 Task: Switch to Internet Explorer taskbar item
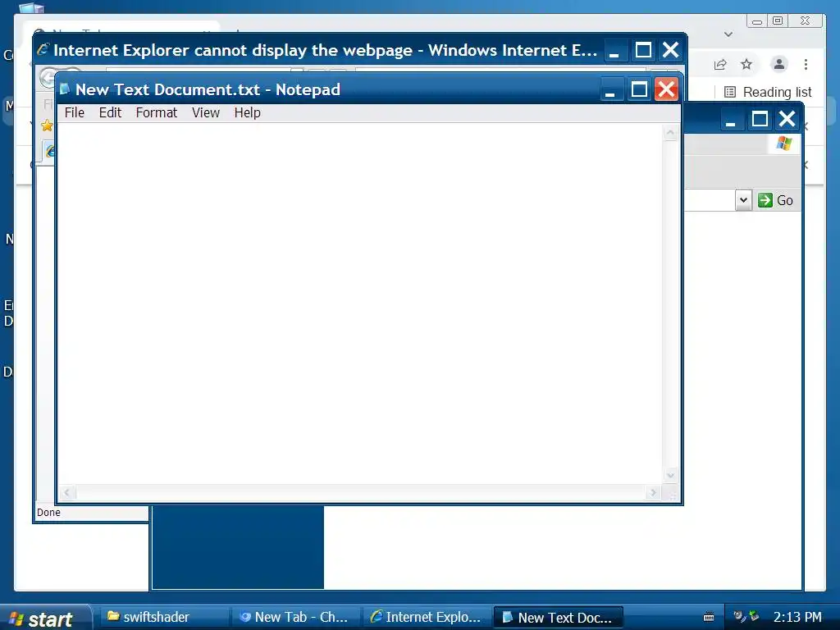tap(427, 617)
